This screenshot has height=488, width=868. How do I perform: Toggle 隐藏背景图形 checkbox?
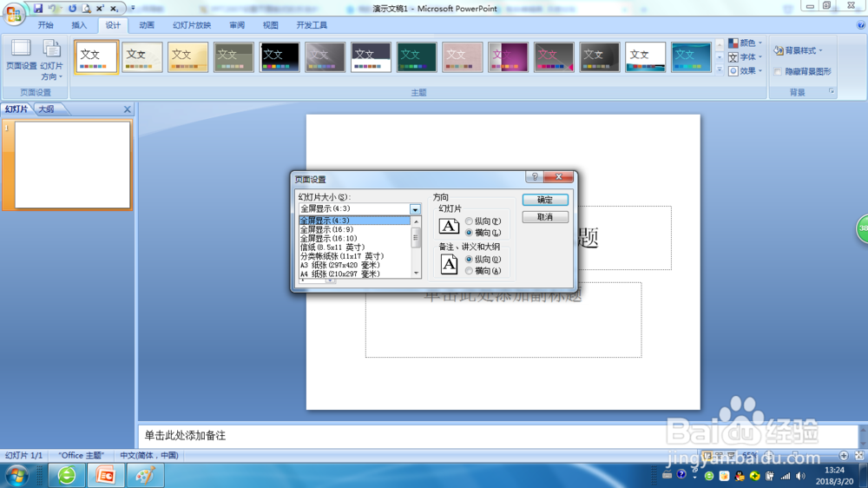tap(778, 71)
